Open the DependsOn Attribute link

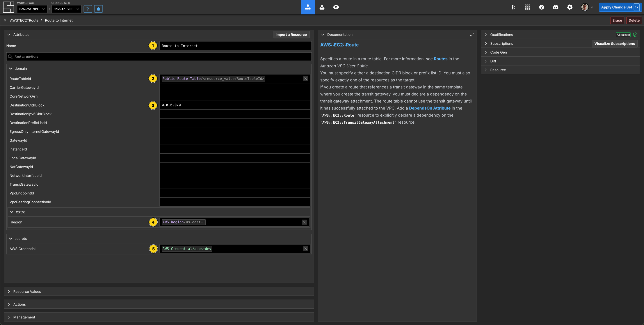coord(429,108)
